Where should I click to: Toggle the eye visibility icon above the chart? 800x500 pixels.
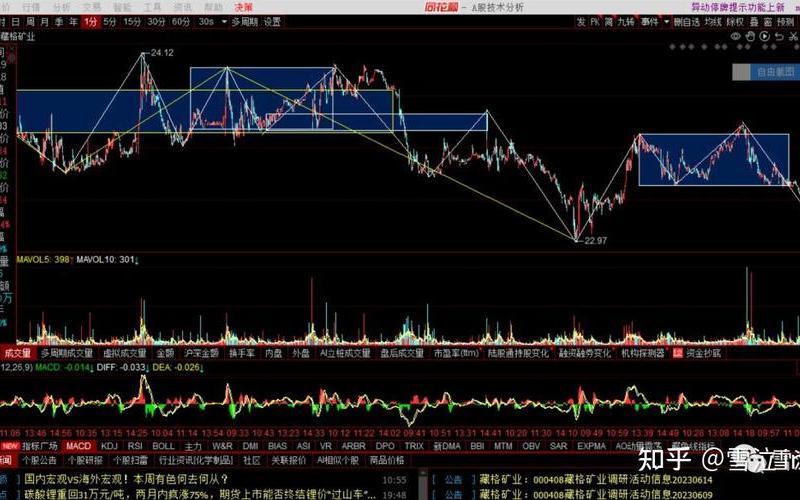pos(736,36)
